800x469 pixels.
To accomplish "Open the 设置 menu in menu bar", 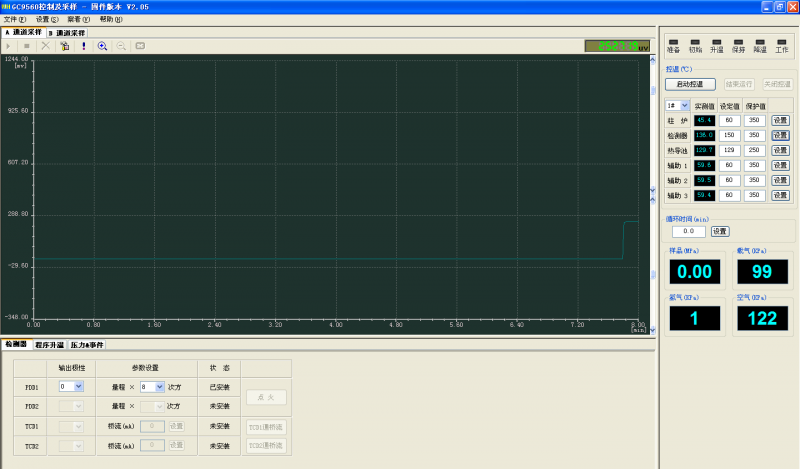I will [x=47, y=19].
